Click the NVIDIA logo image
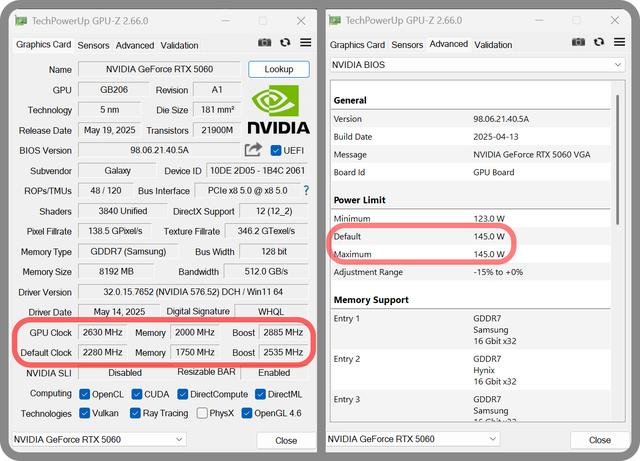 pyautogui.click(x=278, y=109)
